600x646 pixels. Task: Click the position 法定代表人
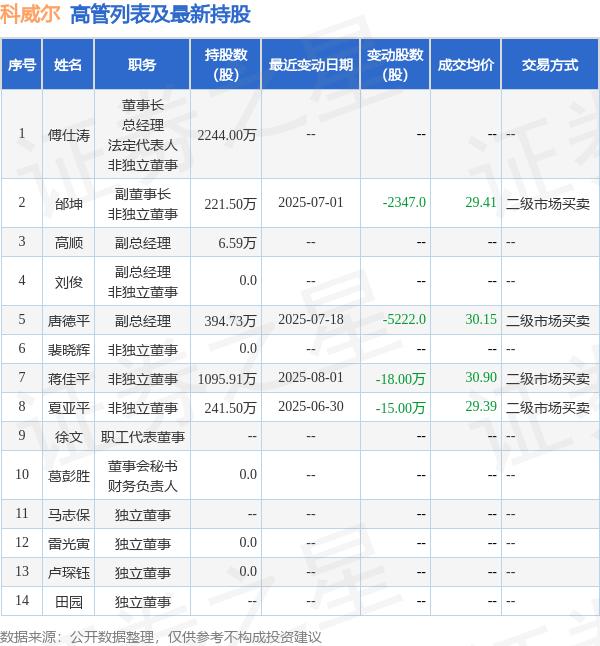tap(143, 145)
